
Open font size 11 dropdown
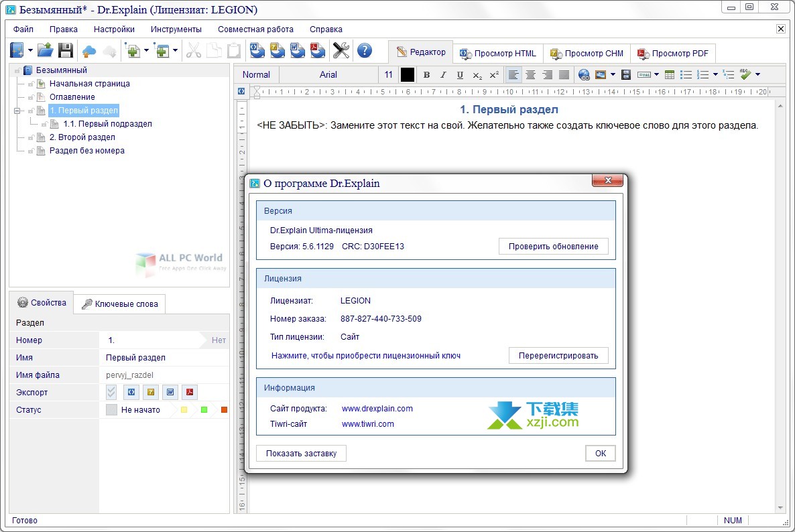point(388,75)
